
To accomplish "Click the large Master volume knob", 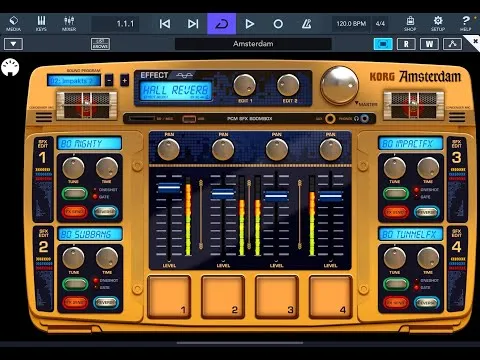I will pyautogui.click(x=339, y=85).
